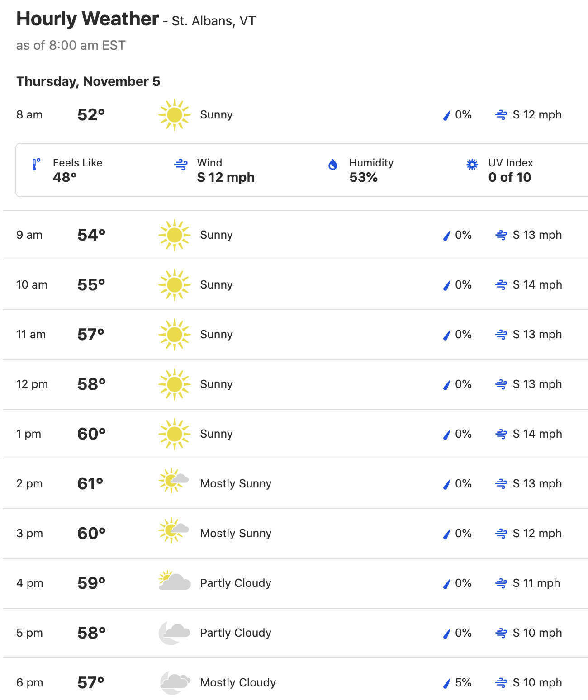588x700 pixels.
Task: Click the mostly cloudy icon at 6 pm
Action: [x=175, y=682]
